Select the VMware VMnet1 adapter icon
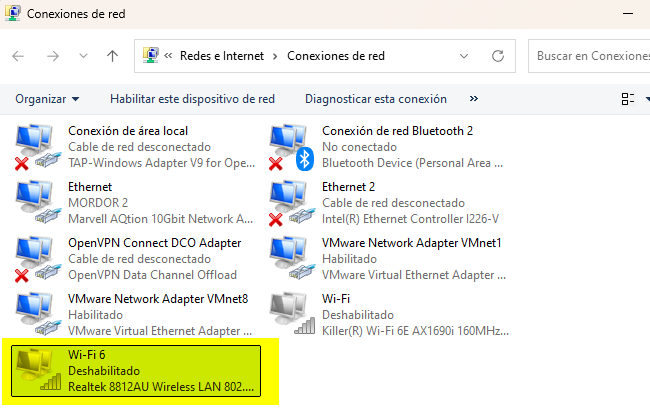Viewport: 650px width, 417px height. 290,259
